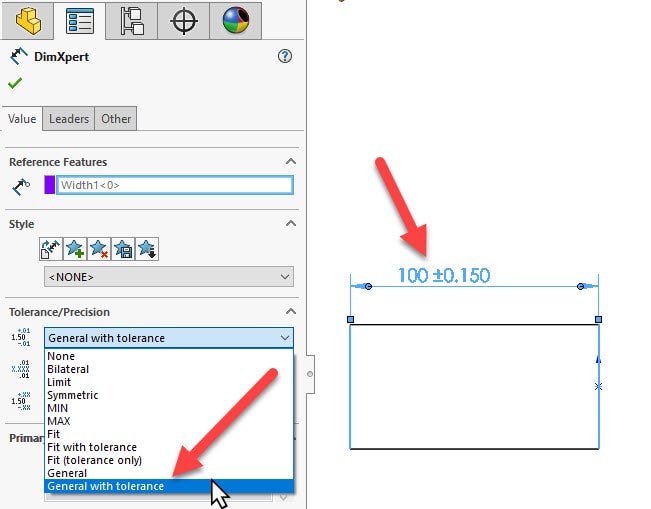Open the FeatureManager design tree tab
Screen dimensions: 651x509
[x=27, y=20]
